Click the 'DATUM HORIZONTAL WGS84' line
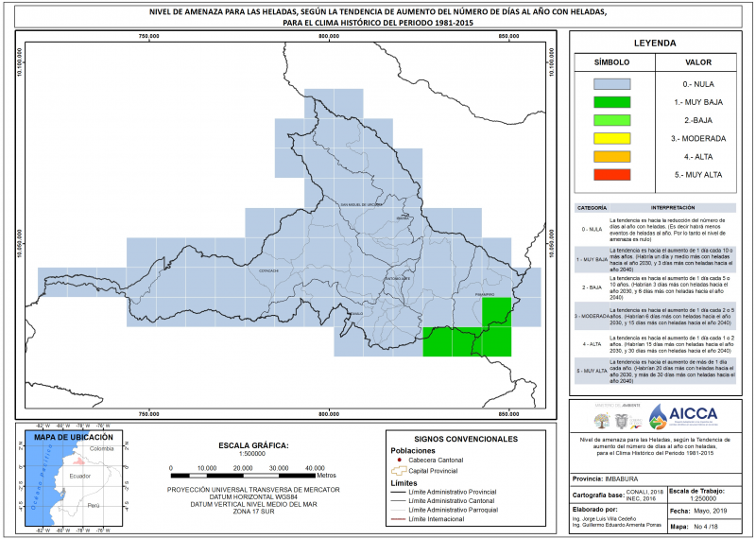This screenshot has height=539, width=756. tap(253, 496)
